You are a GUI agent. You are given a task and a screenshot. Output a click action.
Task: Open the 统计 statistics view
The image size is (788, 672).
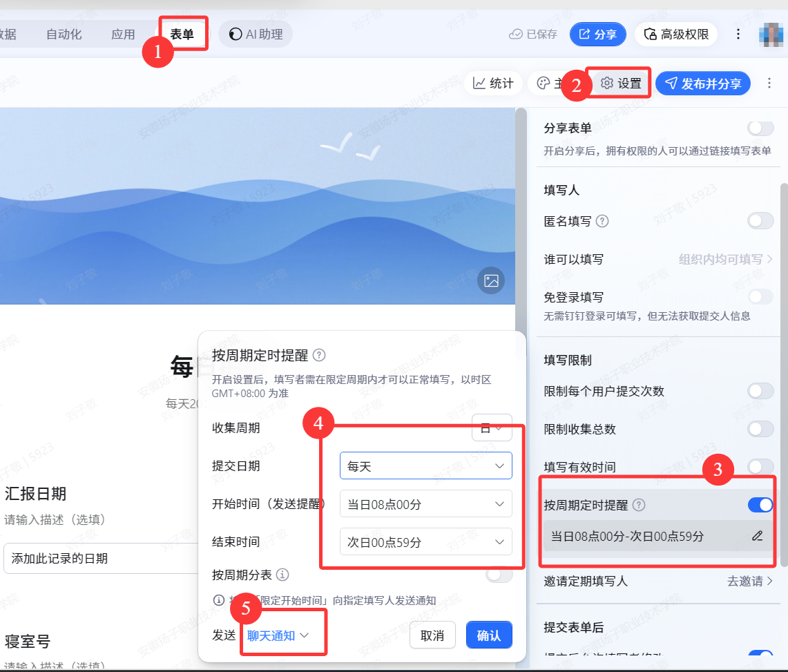[x=493, y=83]
